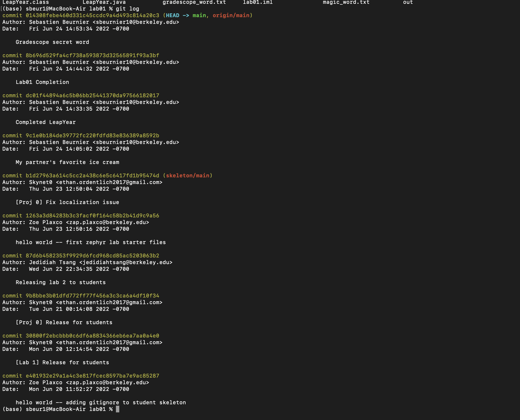Click the LeapYear.java file name

coord(104,2)
